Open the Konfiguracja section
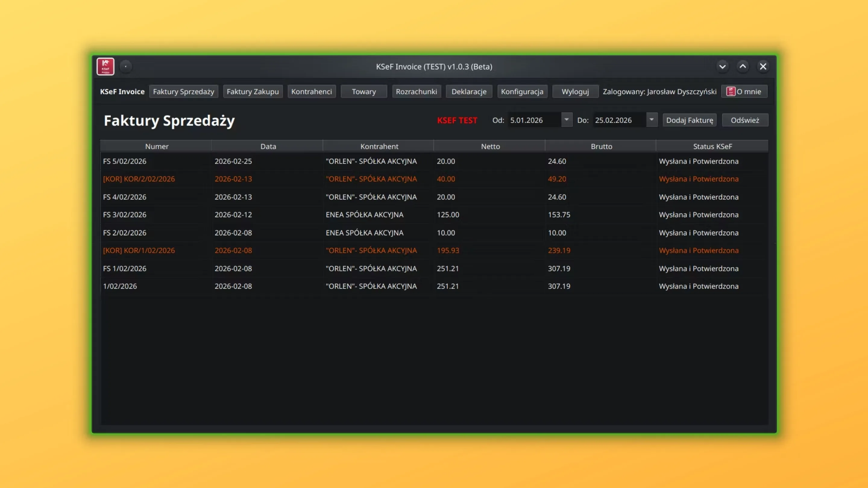The width and height of the screenshot is (868, 488). coord(522,91)
